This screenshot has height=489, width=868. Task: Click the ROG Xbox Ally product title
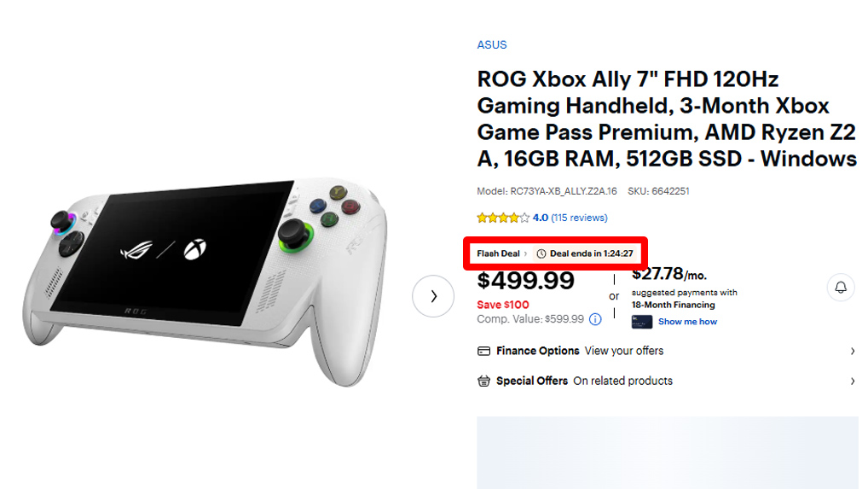pos(666,119)
